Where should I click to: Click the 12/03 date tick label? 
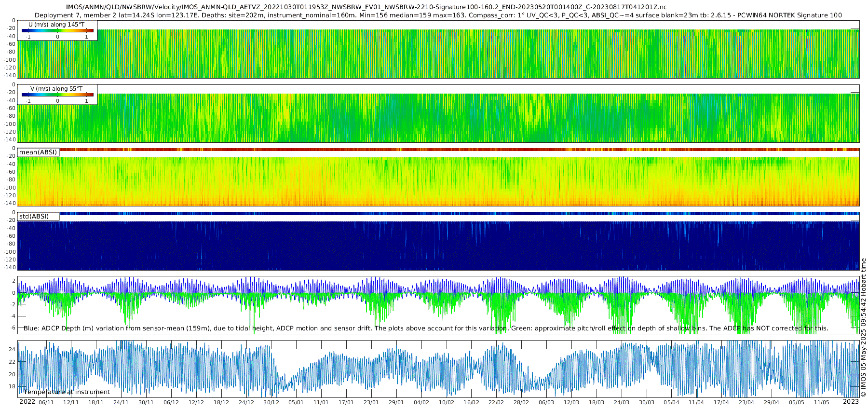[571, 402]
